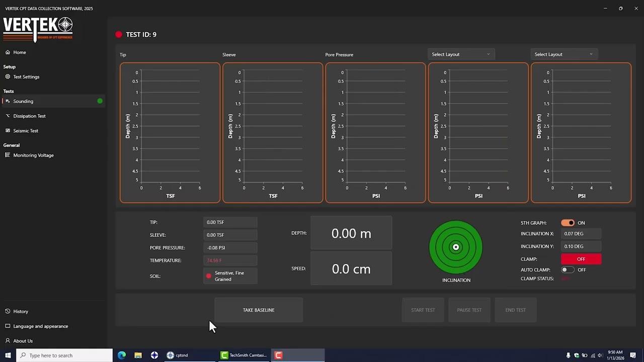This screenshot has height=362, width=644.
Task: Open the History page
Action: coord(21,311)
